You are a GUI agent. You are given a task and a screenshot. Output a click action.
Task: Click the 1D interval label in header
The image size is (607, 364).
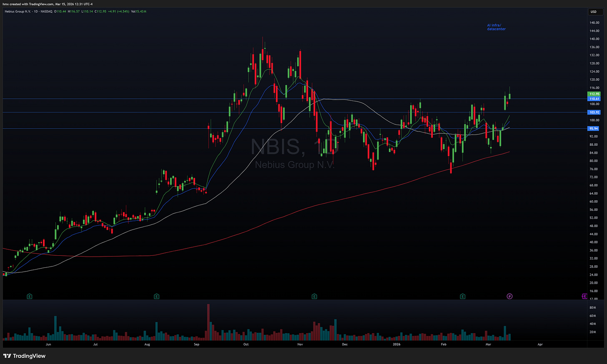click(x=35, y=11)
